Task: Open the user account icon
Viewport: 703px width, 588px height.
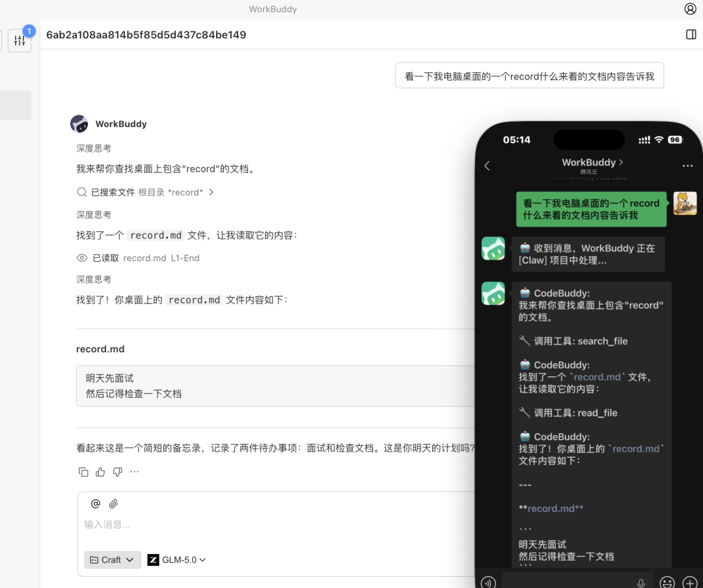Action: (x=690, y=9)
